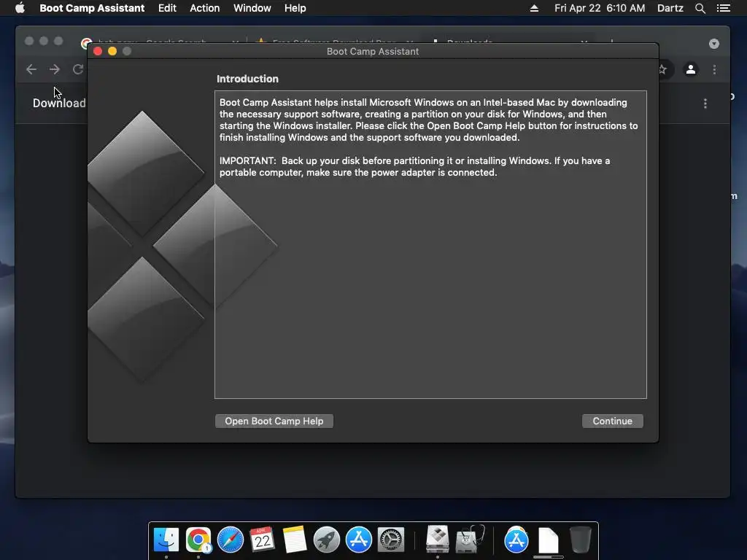Screen dimensions: 747x560
Task: Launch Finder from the Dock
Action: click(166, 540)
